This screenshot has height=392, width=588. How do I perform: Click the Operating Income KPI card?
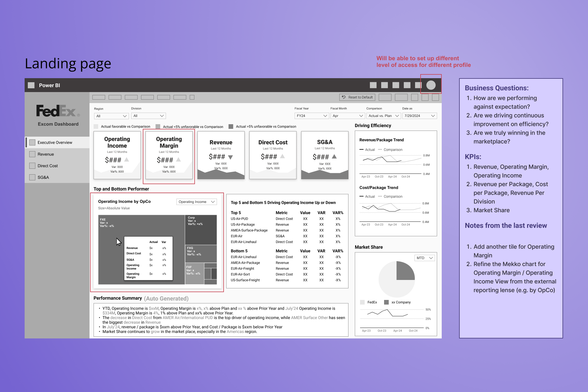(117, 155)
